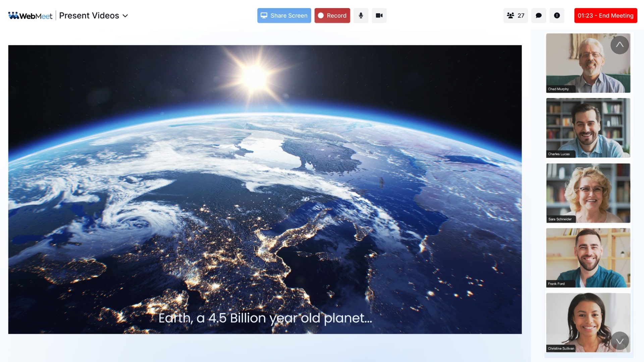Click the info exclamation icon
The height and width of the screenshot is (362, 644).
(557, 15)
